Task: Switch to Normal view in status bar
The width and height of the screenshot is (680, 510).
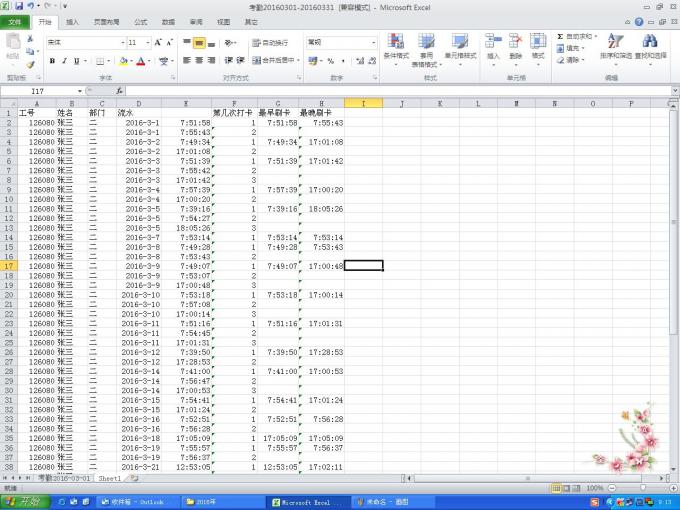Action: click(x=556, y=488)
